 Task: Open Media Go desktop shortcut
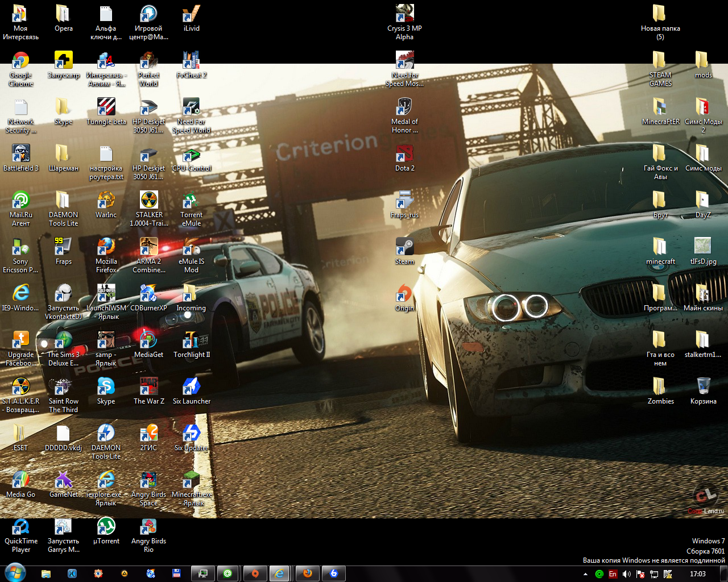21,480
